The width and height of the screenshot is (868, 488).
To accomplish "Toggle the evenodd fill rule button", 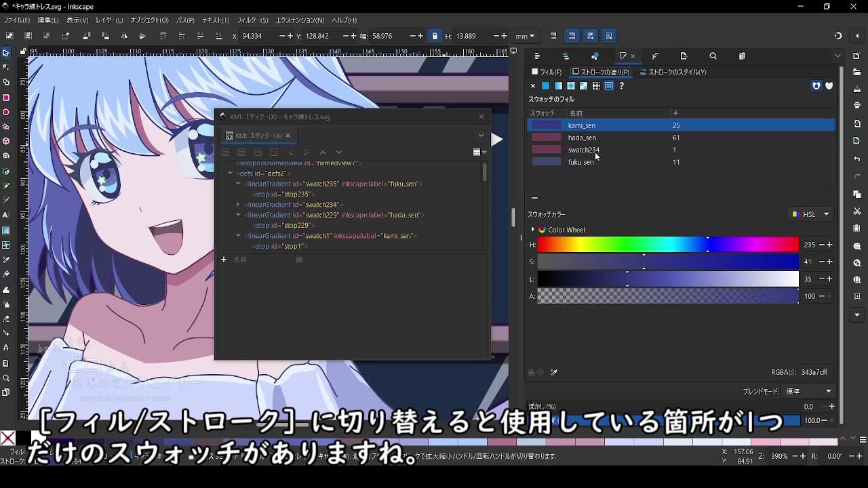I will pyautogui.click(x=816, y=86).
